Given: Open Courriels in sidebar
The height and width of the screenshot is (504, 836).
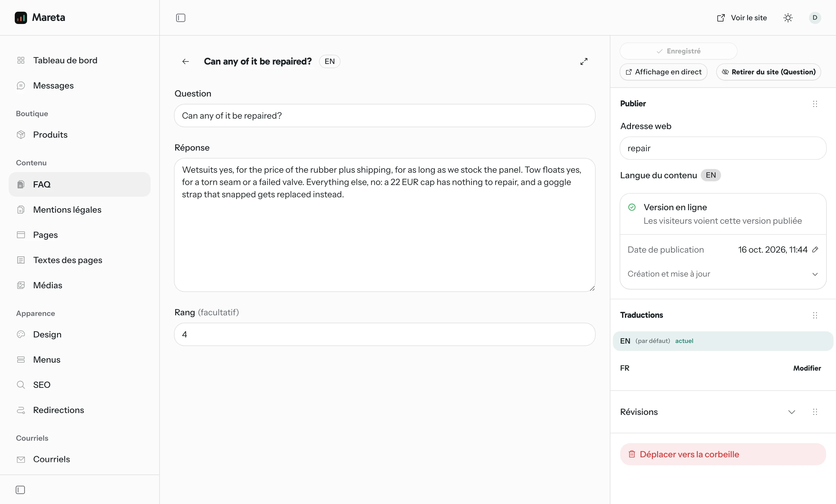Looking at the screenshot, I should click(x=79, y=459).
